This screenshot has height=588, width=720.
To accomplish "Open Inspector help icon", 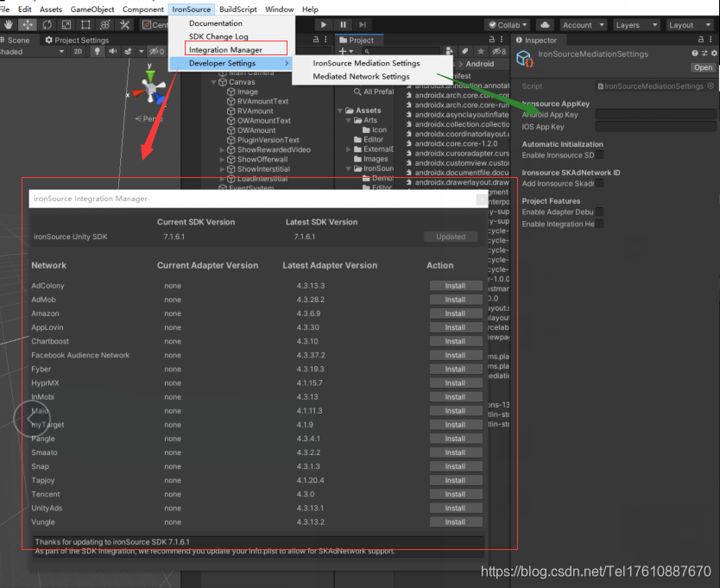I will (695, 54).
